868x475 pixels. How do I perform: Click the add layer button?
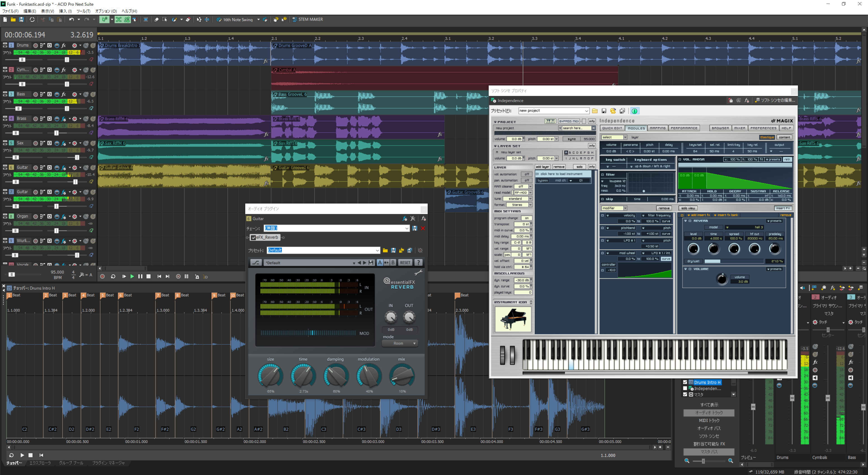pos(542,167)
